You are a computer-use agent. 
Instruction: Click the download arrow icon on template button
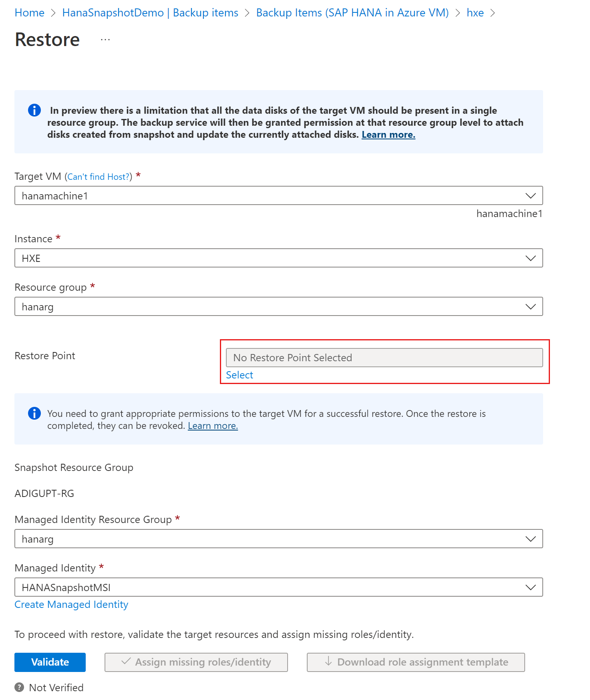[329, 662]
